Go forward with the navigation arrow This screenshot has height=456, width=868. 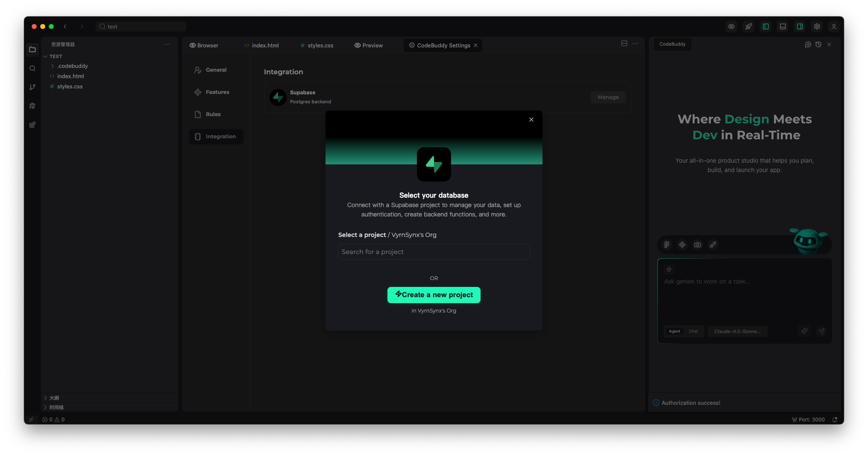pyautogui.click(x=82, y=26)
